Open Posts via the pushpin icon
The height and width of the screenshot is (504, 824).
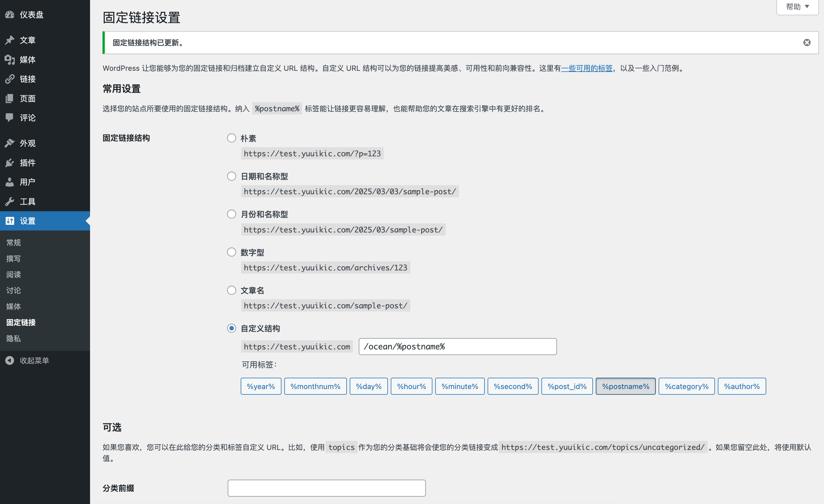(x=10, y=40)
